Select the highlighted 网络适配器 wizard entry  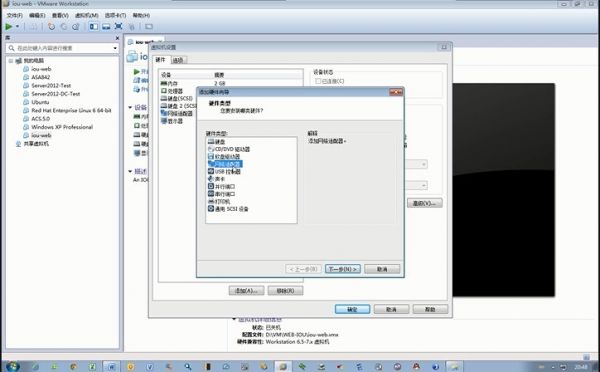(225, 164)
